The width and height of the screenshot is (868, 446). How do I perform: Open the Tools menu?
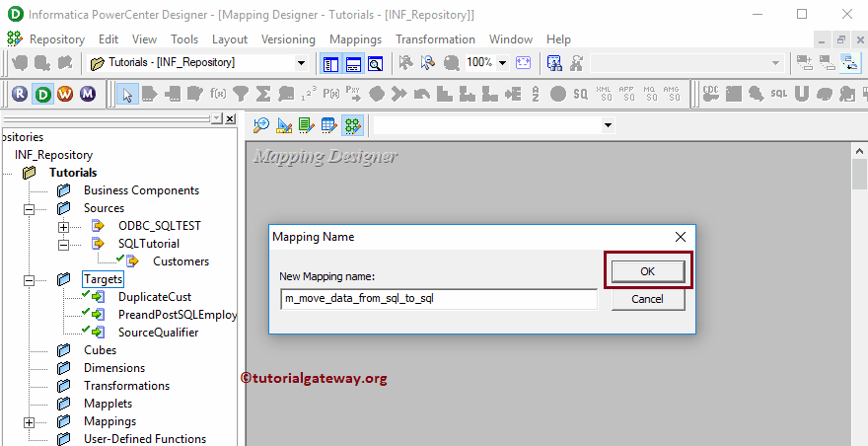(x=184, y=39)
